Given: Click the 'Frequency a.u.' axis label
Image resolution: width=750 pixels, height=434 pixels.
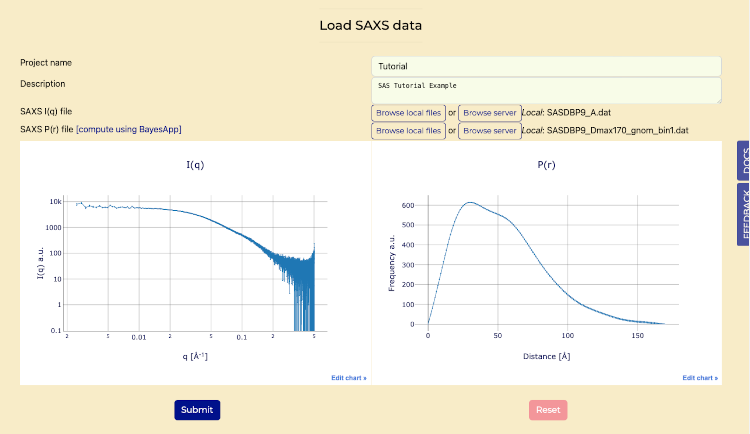Looking at the screenshot, I should point(392,263).
